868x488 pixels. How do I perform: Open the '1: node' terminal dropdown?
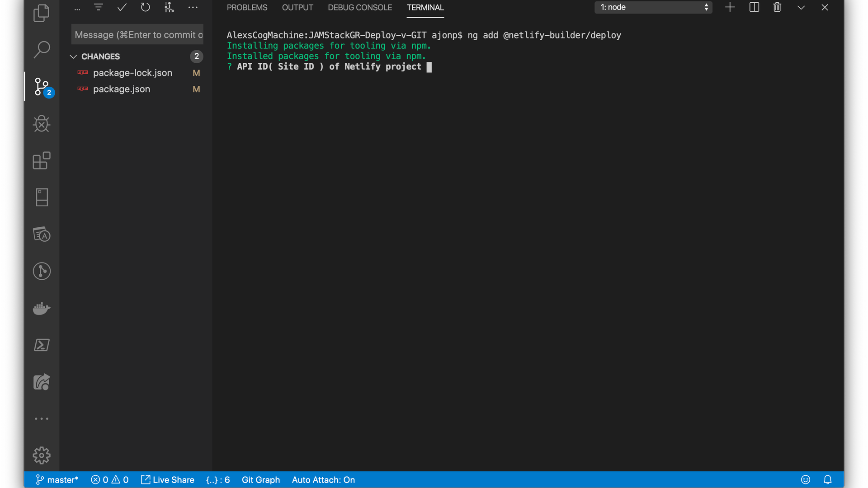[x=653, y=7]
